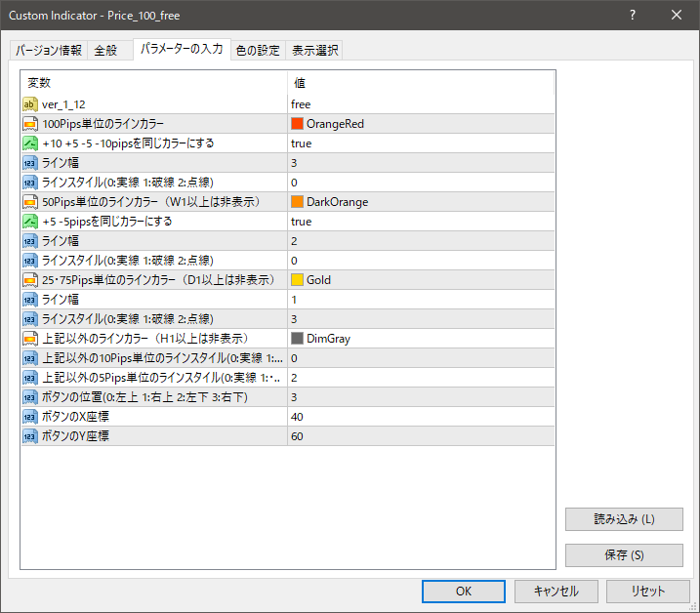Open the DarkOrange color value dropdown
Screen dimensions: 700x613
coord(420,202)
